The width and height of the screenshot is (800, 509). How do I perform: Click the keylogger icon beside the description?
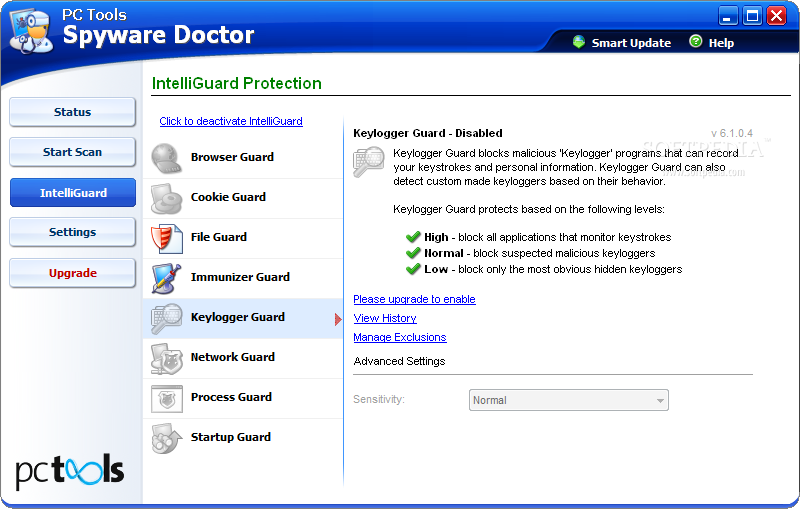click(368, 161)
